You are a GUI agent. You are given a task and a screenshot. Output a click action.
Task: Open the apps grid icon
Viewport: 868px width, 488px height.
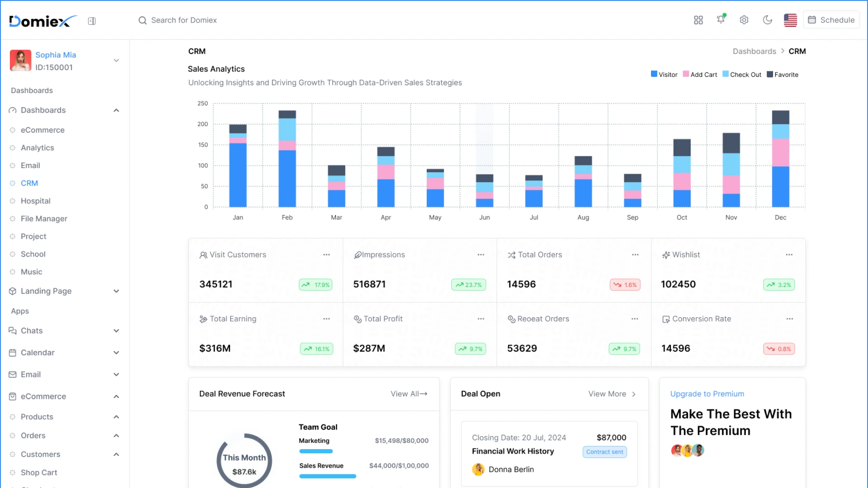coord(698,20)
